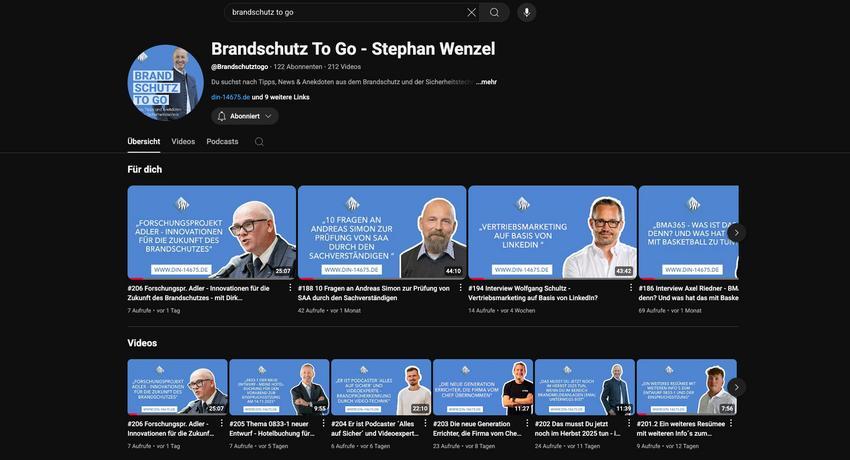The height and width of the screenshot is (460, 850).
Task: Click the 'Videos' section heading
Action: click(142, 343)
